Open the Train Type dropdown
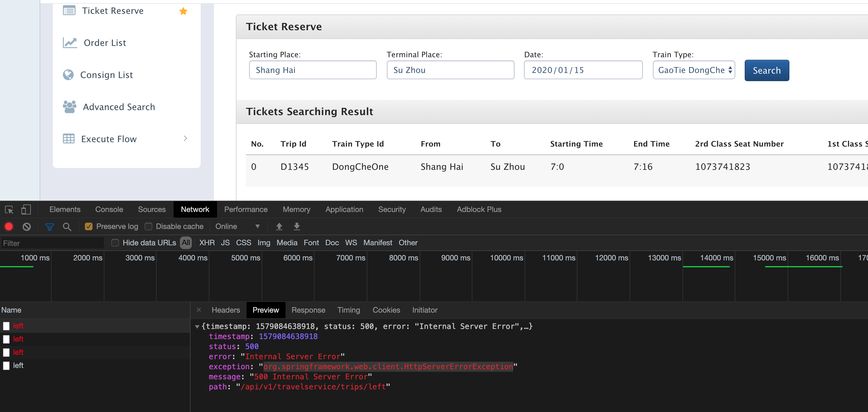 coord(694,70)
